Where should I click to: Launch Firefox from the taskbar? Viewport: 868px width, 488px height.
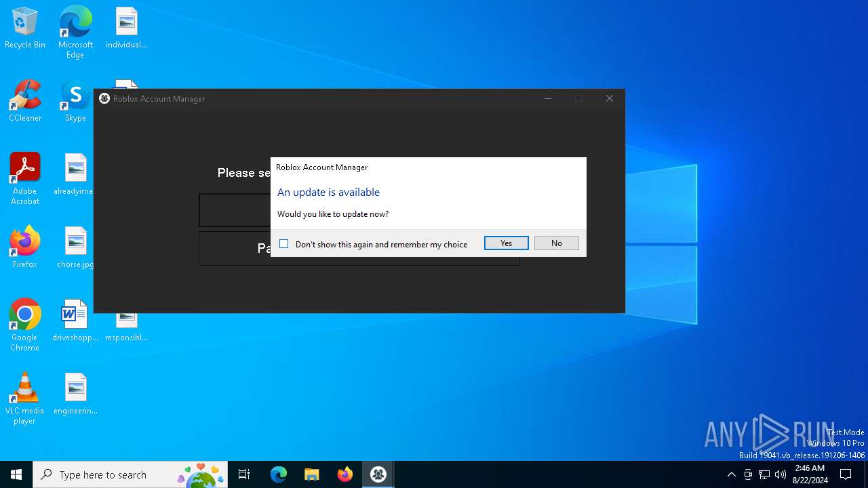click(345, 474)
